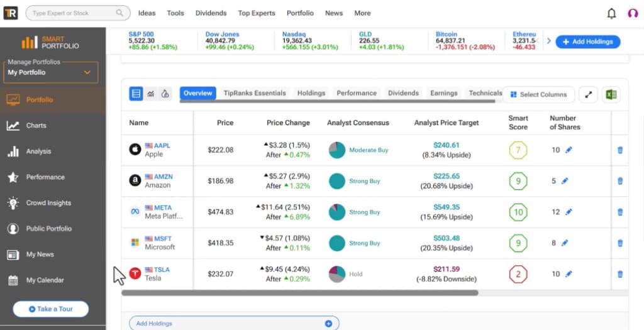Focus the bottom Add Holdings input

pos(234,324)
